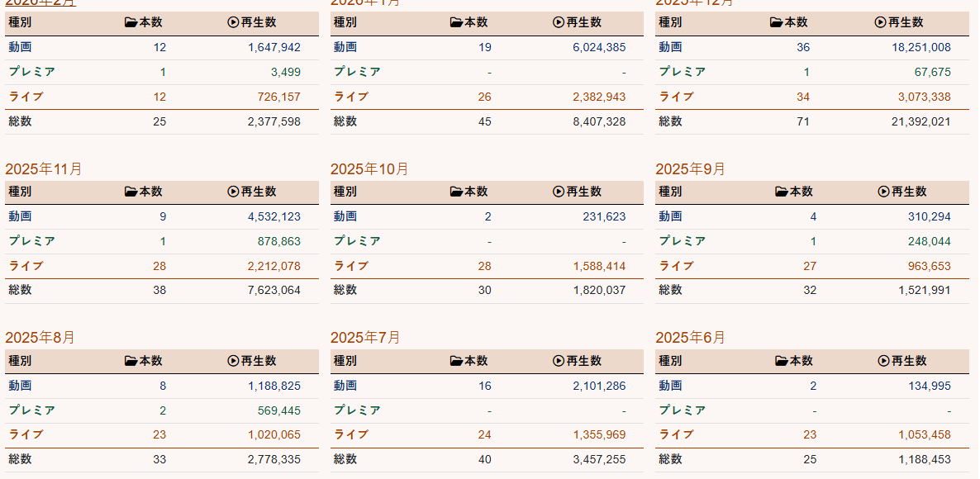Select the 総数 row label in 2025年9月 table

point(671,290)
